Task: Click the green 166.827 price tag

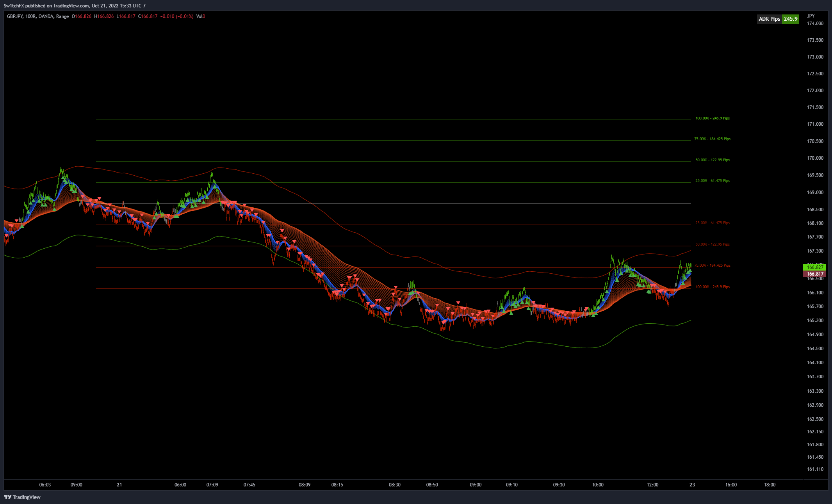Action: pyautogui.click(x=814, y=267)
